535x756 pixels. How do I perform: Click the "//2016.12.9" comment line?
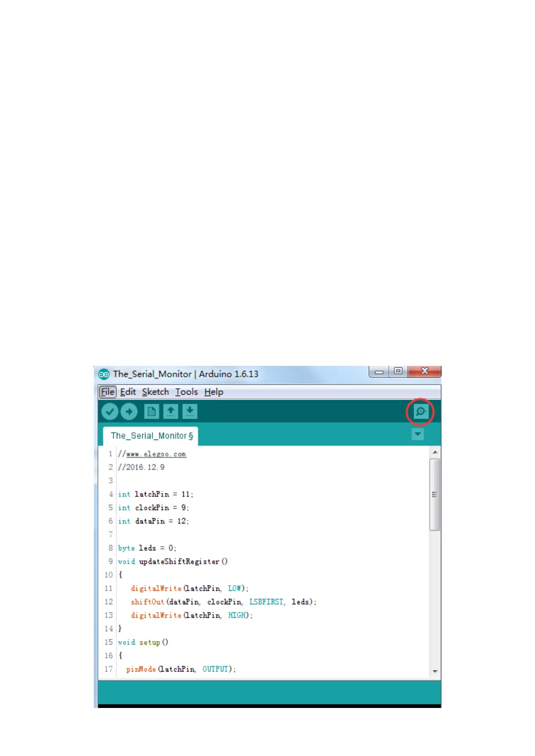point(141,467)
